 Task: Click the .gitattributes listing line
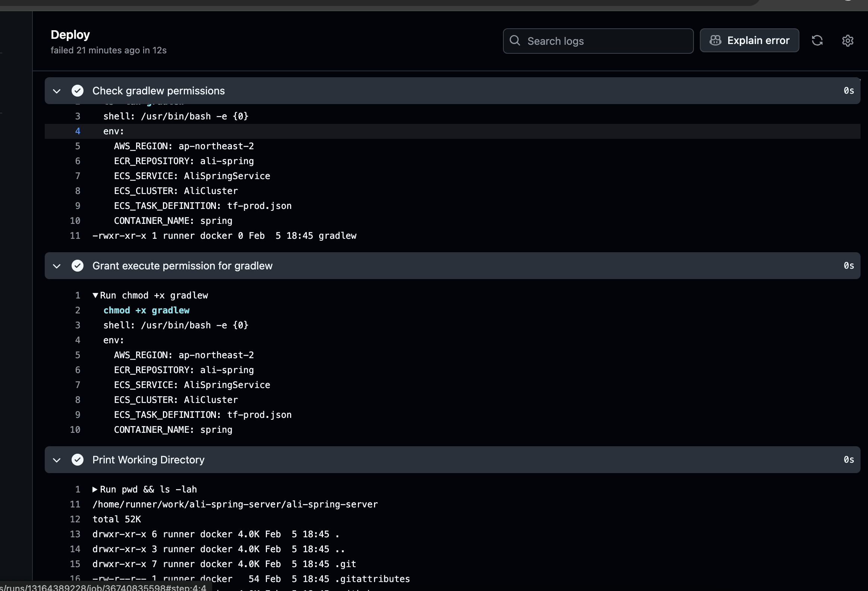[251, 579]
